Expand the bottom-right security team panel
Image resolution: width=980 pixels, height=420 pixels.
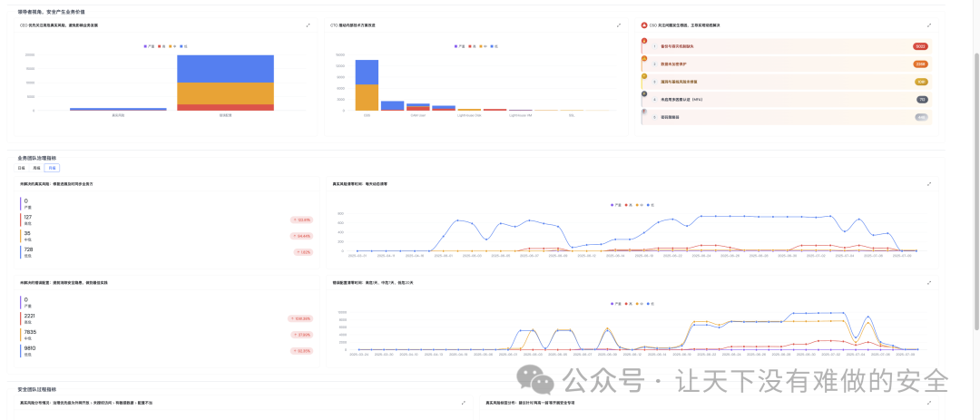[x=929, y=402]
